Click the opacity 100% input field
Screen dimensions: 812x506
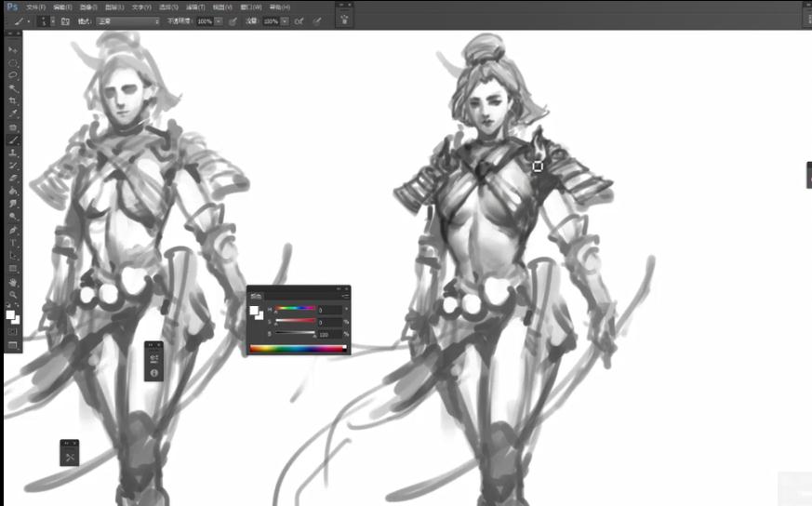point(205,21)
